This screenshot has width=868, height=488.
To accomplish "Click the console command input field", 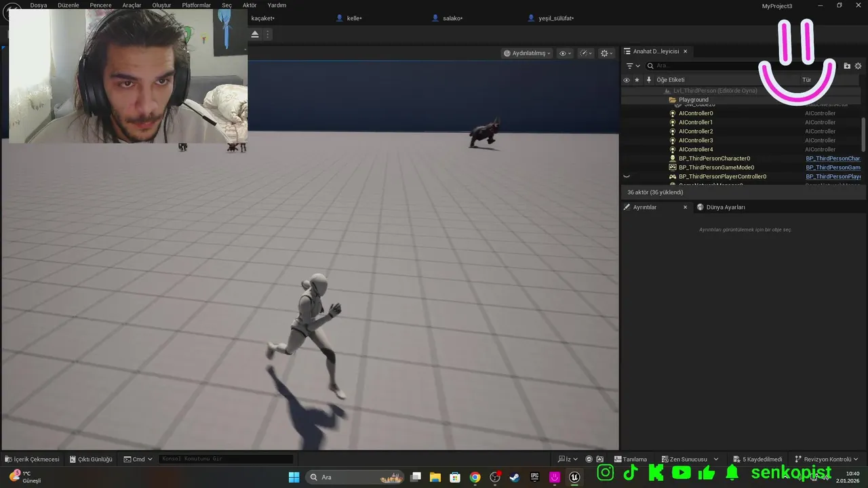I will click(x=226, y=459).
